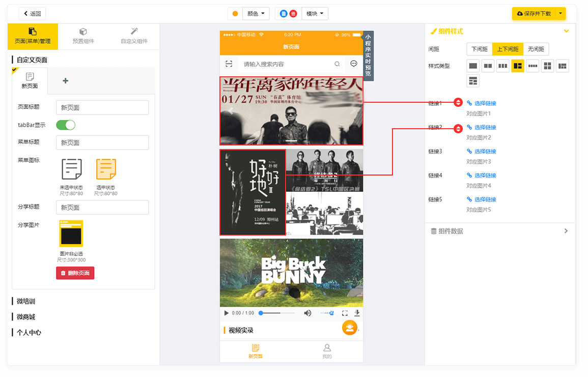Viewport: 588px width, 377px height.
Task: Click the scan code icon in the preview
Action: pyautogui.click(x=229, y=64)
